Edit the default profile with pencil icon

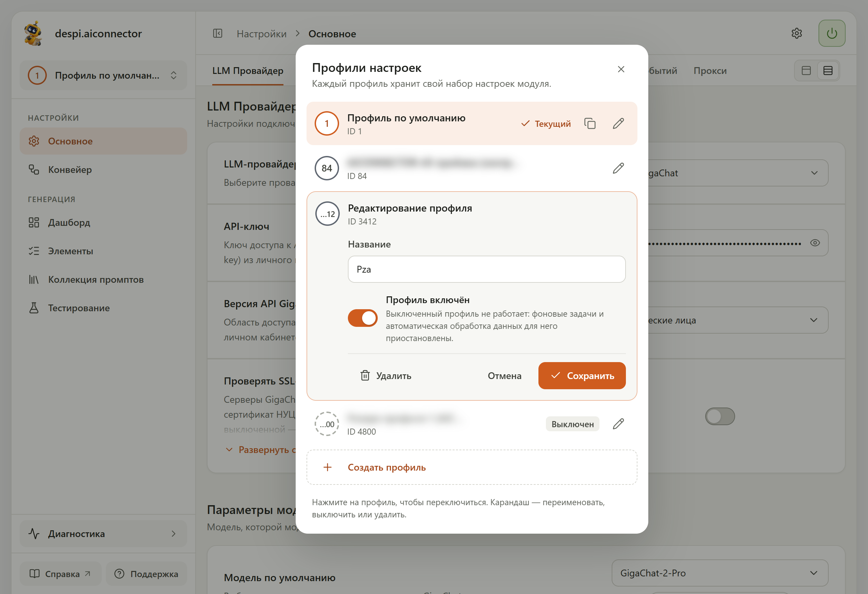tap(618, 123)
